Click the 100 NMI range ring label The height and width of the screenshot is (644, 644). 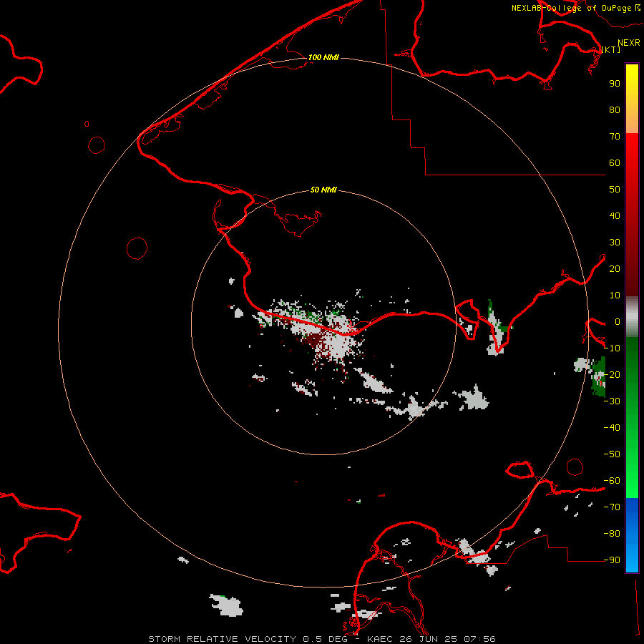(x=323, y=57)
